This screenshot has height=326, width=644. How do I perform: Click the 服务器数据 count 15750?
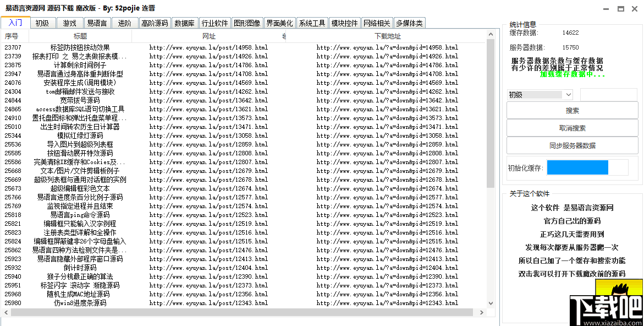tap(570, 48)
